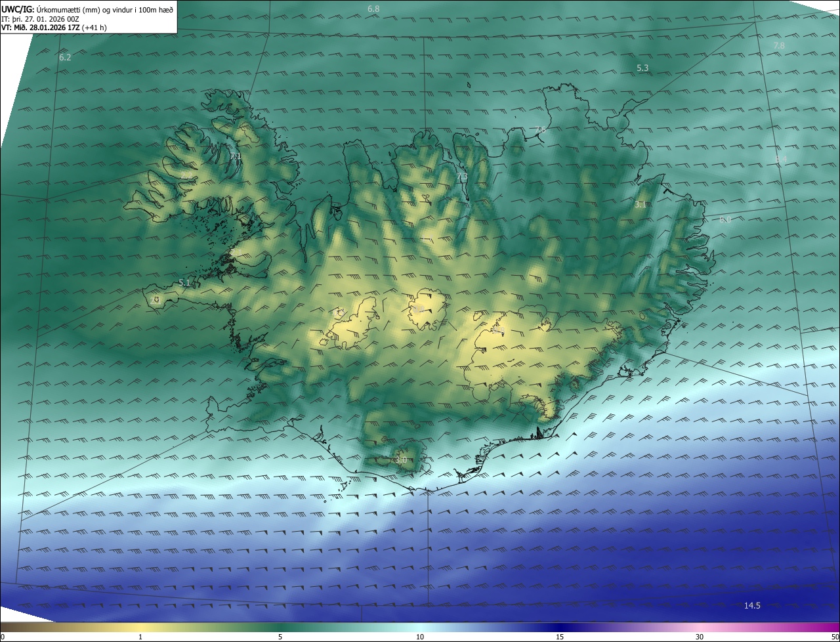Click the color scale tick labeled 5

(280, 637)
